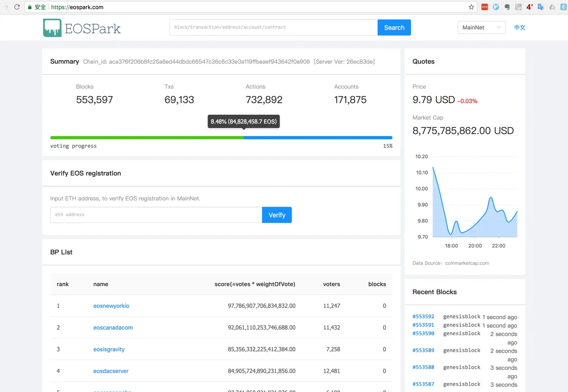This screenshot has width=568, height=392.
Task: Focus the block/transaction search field
Action: (x=273, y=27)
